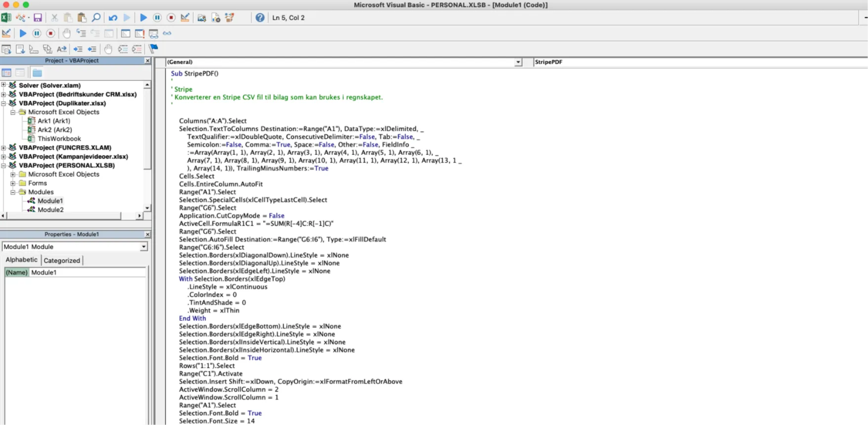Open Find with the magnifying glass icon
Viewport: 868px width, 425px height.
[x=96, y=18]
